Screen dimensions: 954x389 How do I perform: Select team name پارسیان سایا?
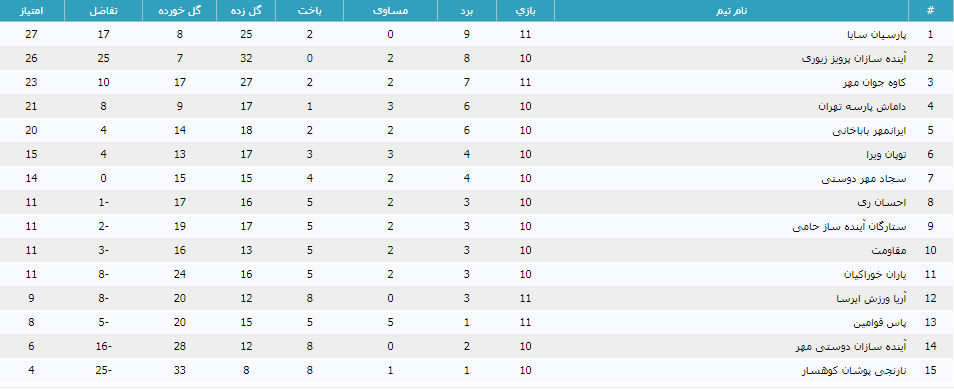[877, 35]
